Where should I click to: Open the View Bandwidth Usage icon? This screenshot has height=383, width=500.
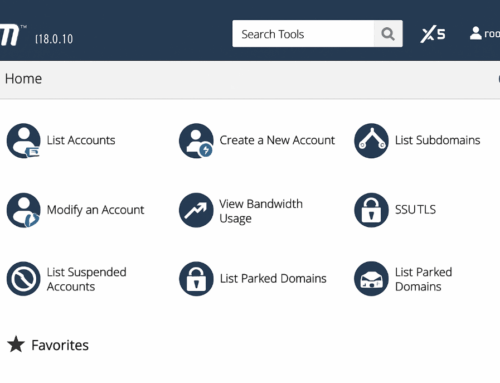click(196, 210)
